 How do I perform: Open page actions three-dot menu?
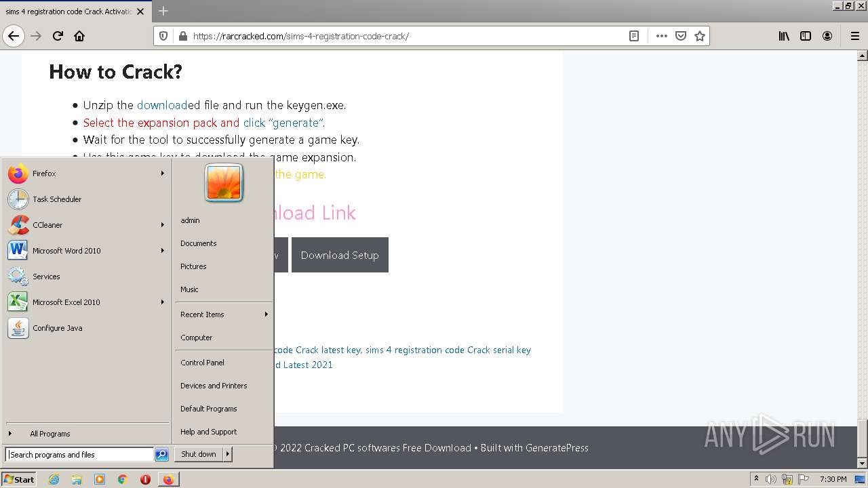coord(662,36)
